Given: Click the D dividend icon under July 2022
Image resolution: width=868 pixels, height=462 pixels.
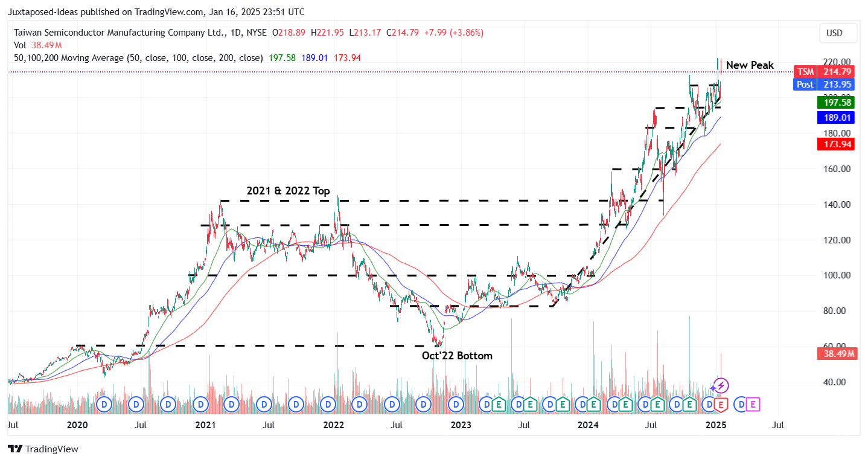Looking at the screenshot, I should click(x=391, y=405).
